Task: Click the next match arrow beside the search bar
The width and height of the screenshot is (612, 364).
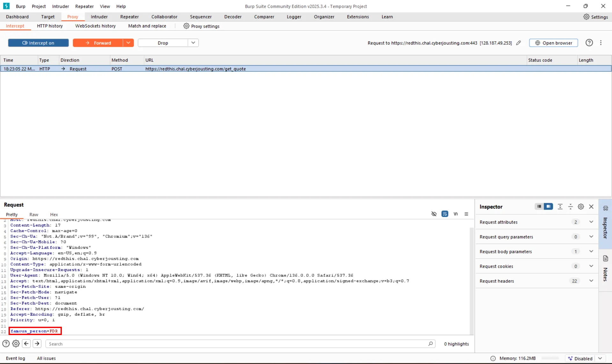Action: 37,344
